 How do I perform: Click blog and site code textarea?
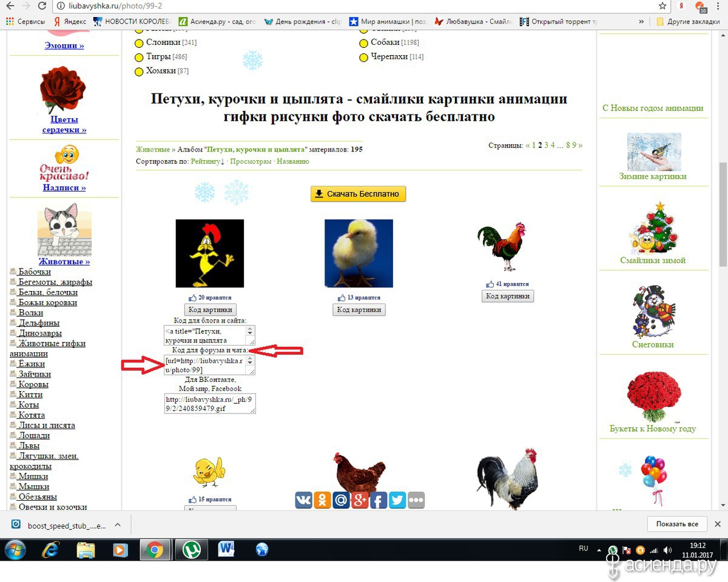[209, 335]
